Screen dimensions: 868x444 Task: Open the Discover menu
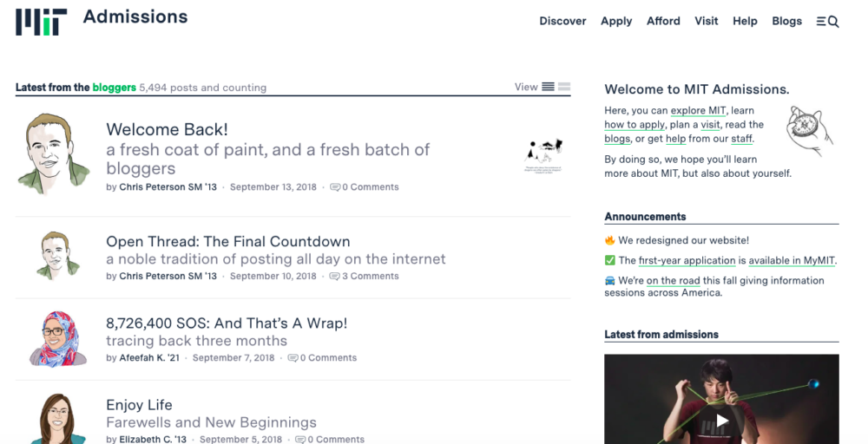pyautogui.click(x=562, y=21)
